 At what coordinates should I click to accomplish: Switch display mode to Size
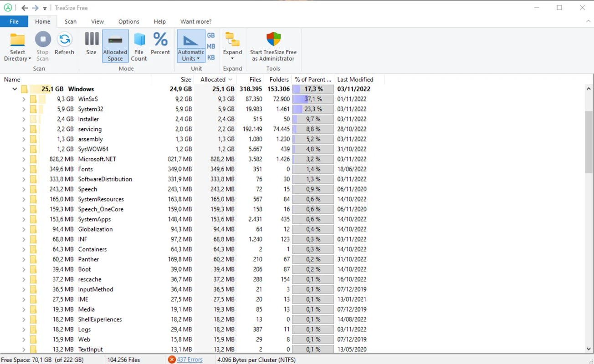pos(91,45)
